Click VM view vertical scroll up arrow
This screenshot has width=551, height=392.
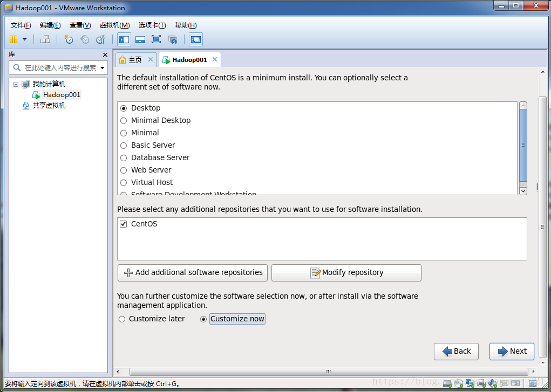[543, 72]
